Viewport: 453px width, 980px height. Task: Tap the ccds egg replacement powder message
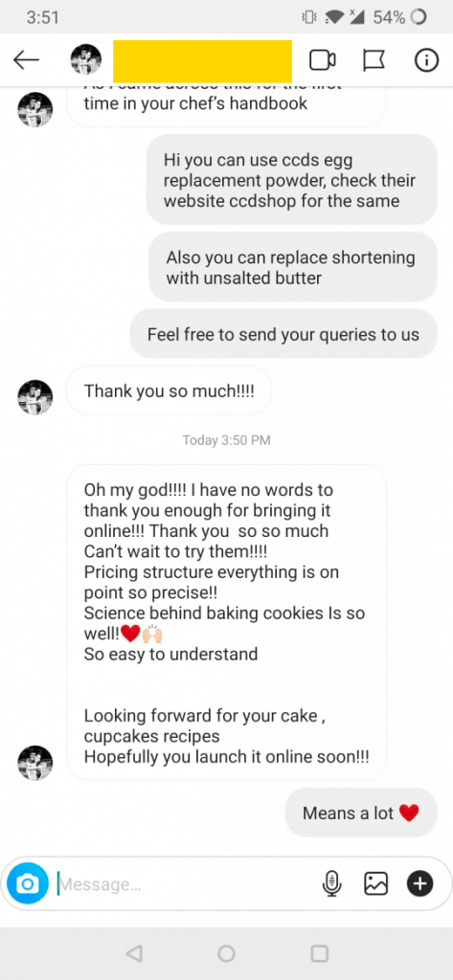291,180
